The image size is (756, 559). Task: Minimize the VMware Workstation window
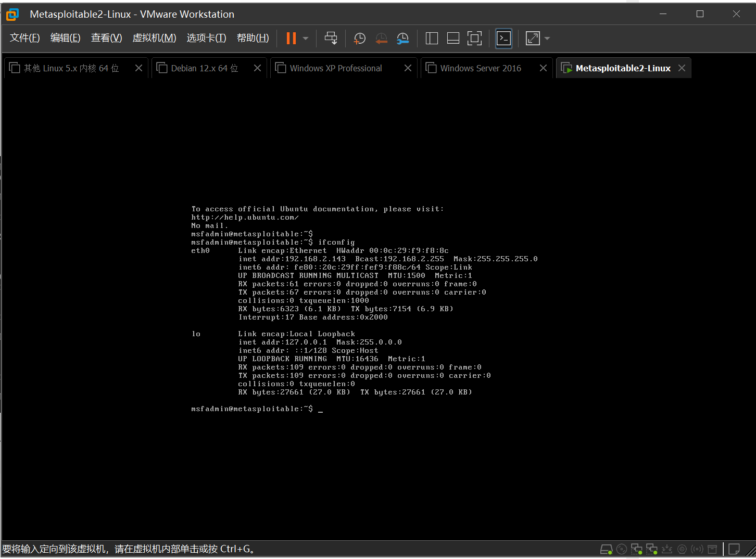point(663,14)
